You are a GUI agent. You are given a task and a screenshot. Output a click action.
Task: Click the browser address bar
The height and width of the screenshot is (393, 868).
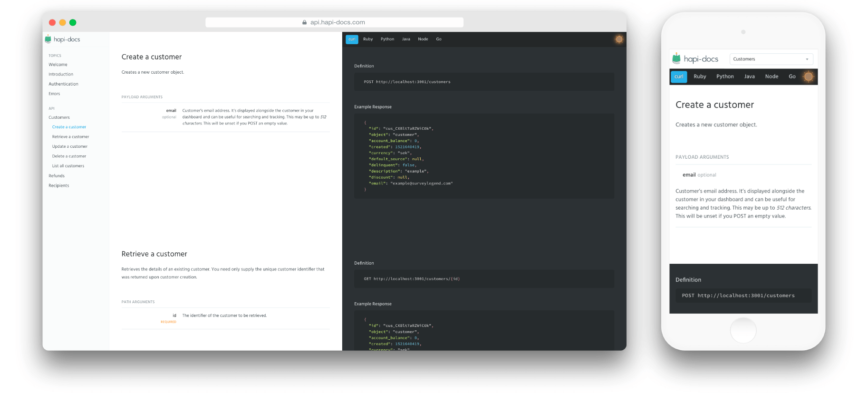coord(334,22)
